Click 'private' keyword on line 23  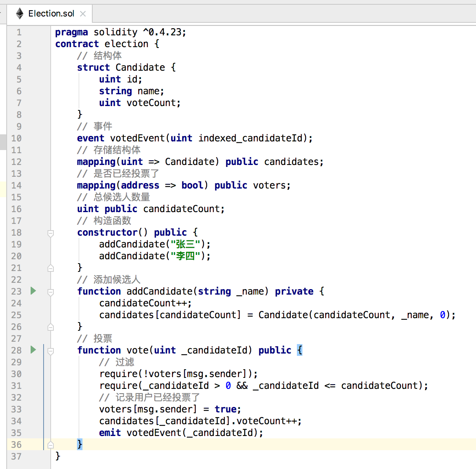294,291
